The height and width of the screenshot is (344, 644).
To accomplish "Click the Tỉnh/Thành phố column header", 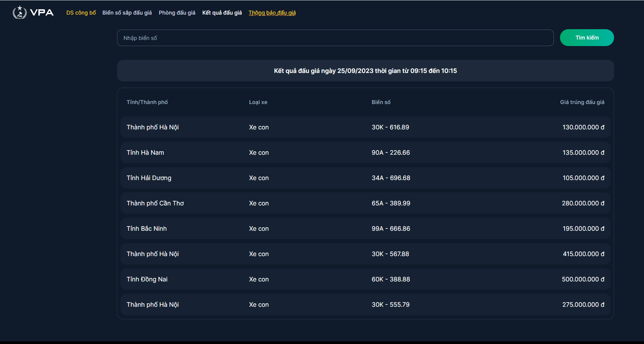I will 147,102.
